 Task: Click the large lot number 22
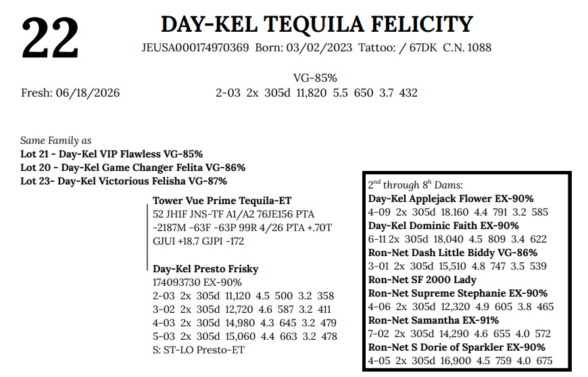[x=50, y=39]
